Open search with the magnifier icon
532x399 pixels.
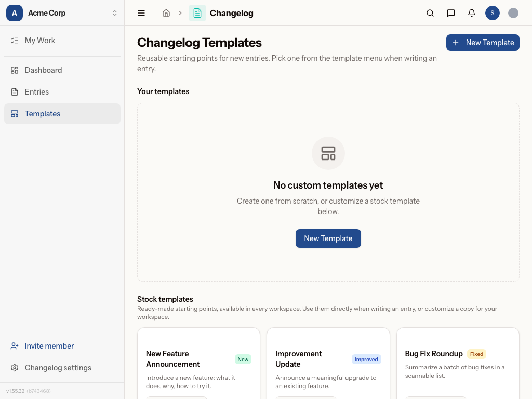430,13
